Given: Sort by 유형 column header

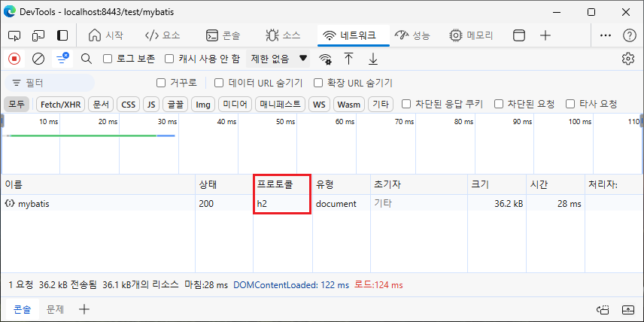Looking at the screenshot, I should tap(342, 185).
